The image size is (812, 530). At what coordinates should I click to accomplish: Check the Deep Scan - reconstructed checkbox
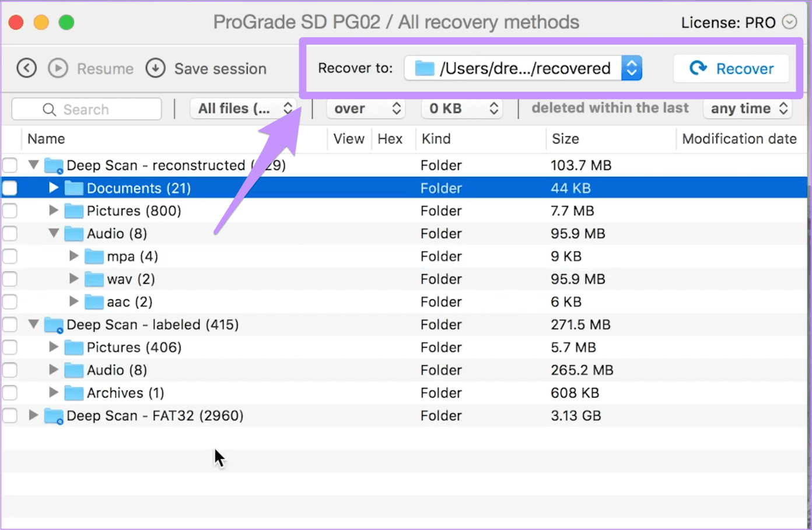pyautogui.click(x=10, y=166)
